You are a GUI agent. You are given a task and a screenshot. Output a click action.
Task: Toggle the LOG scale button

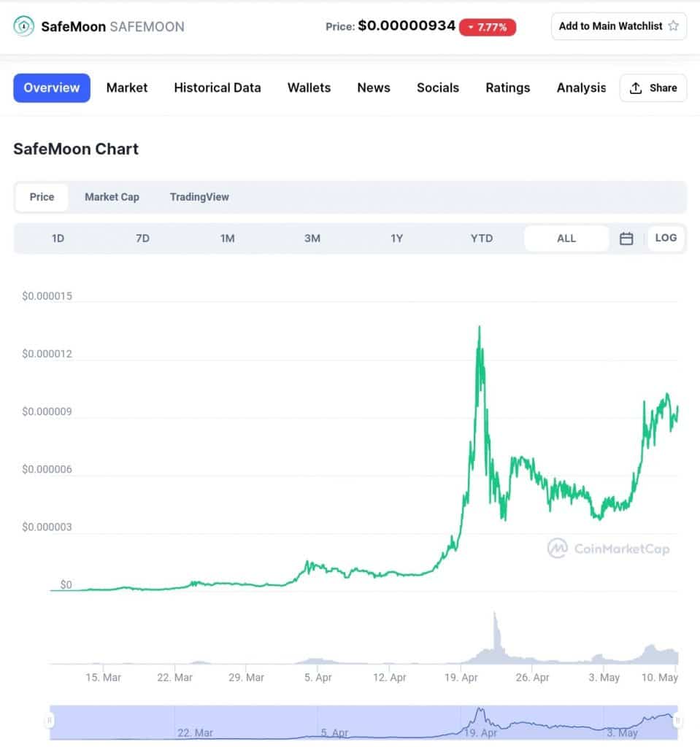click(x=666, y=238)
